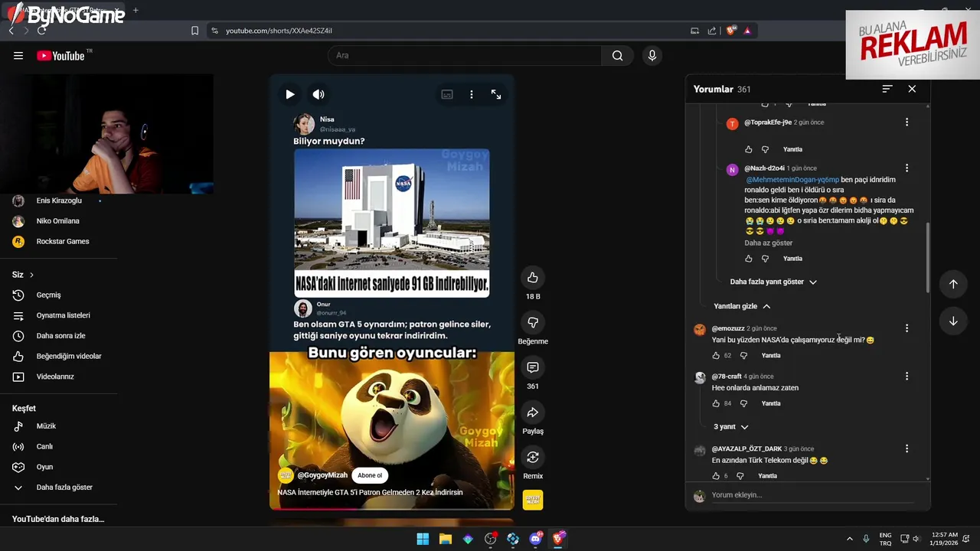Open Windows Start button in taskbar
Screen dimensions: 980x551
[x=423, y=539]
